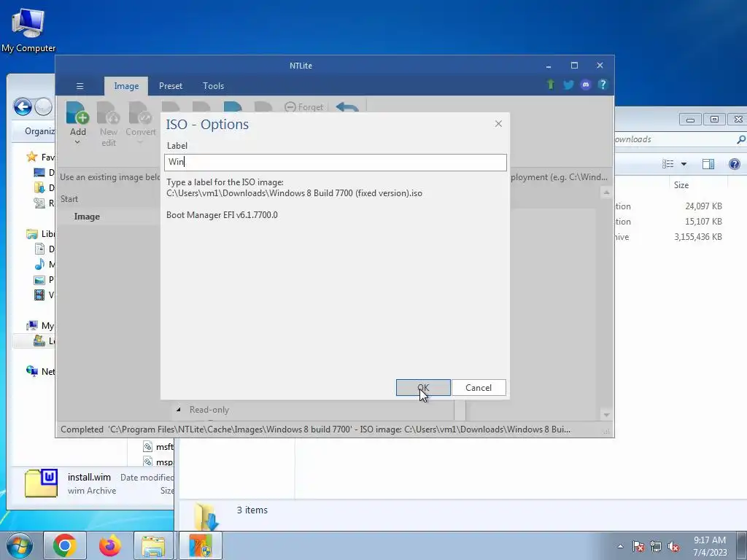Click the Label text field containing Win
The image size is (747, 560).
(x=336, y=162)
